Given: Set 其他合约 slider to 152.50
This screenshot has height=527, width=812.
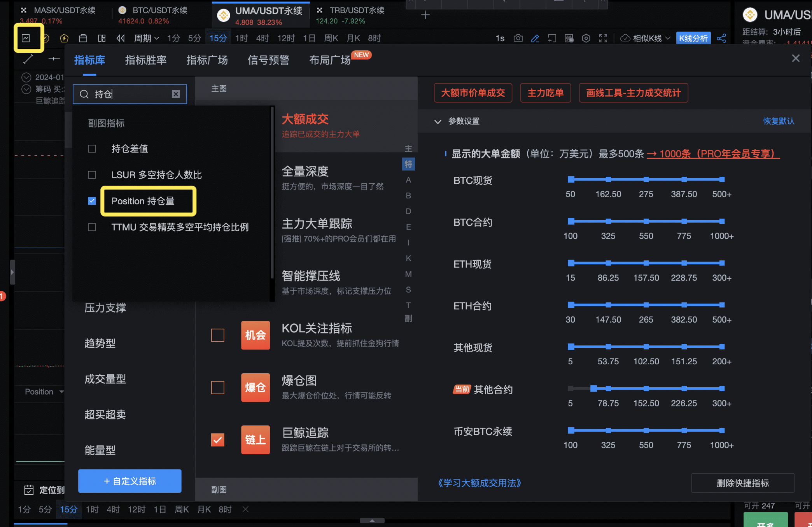Looking at the screenshot, I should pyautogui.click(x=646, y=388).
